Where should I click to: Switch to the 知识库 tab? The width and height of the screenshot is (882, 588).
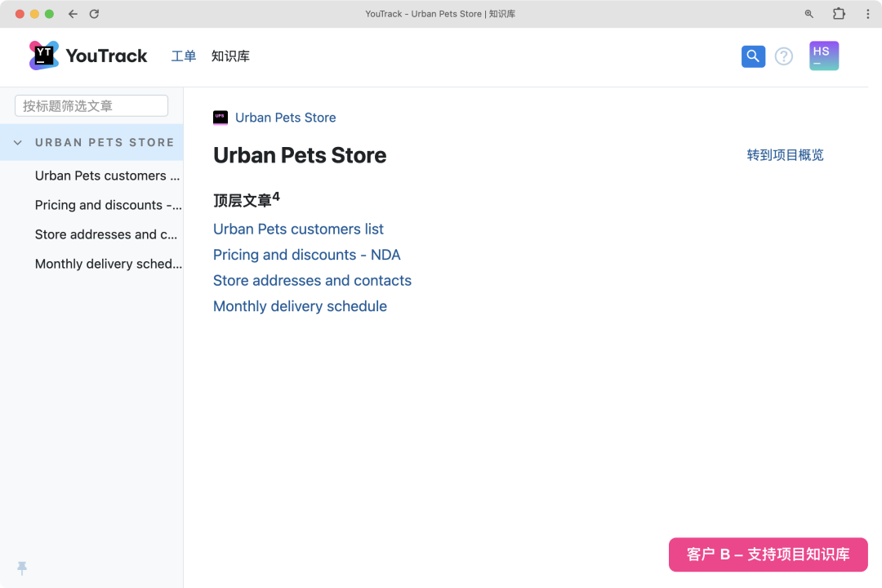[x=230, y=56]
